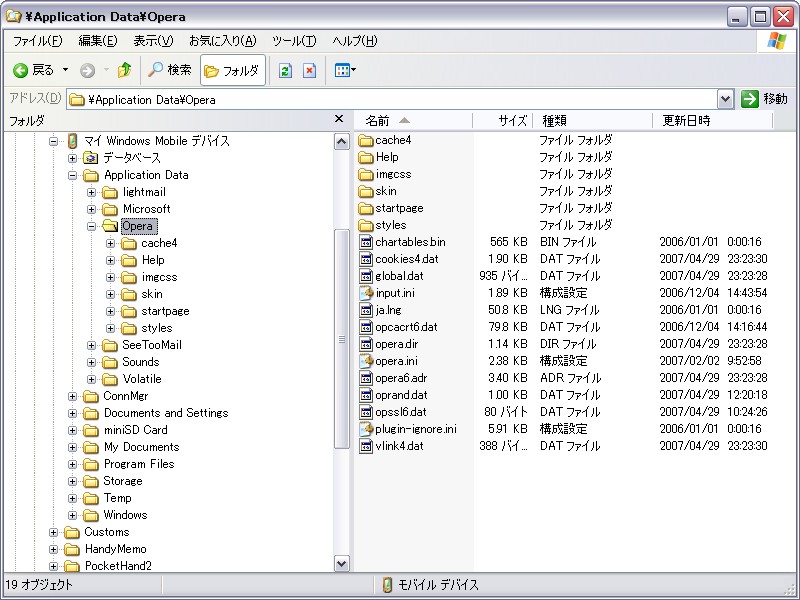This screenshot has width=800, height=600.
Task: Open the ツール(T) menu
Action: [x=294, y=41]
